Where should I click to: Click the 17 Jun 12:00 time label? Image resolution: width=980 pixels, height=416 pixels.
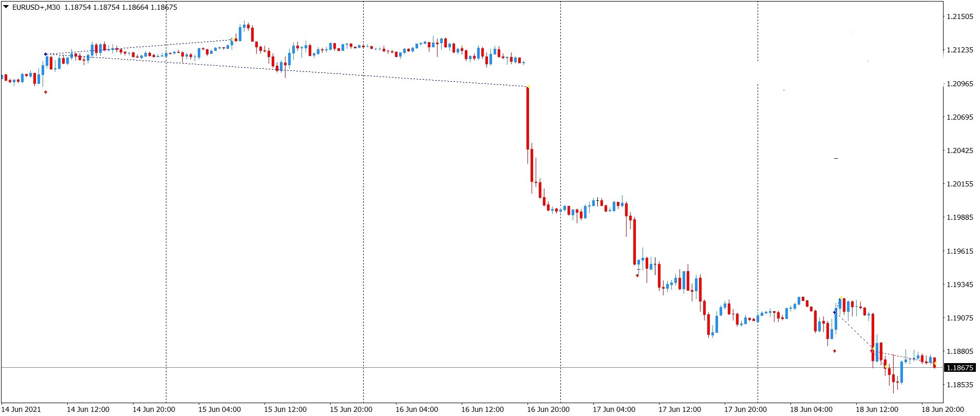tap(680, 409)
